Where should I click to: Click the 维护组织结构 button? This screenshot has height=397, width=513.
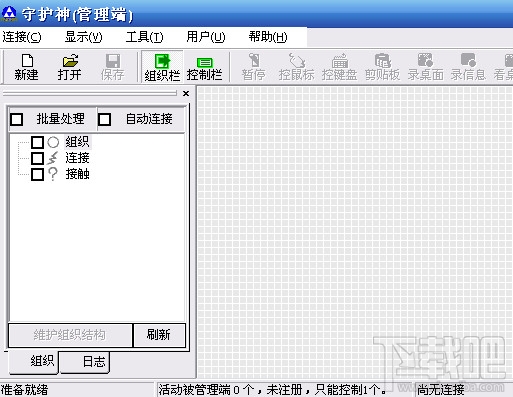(x=70, y=335)
